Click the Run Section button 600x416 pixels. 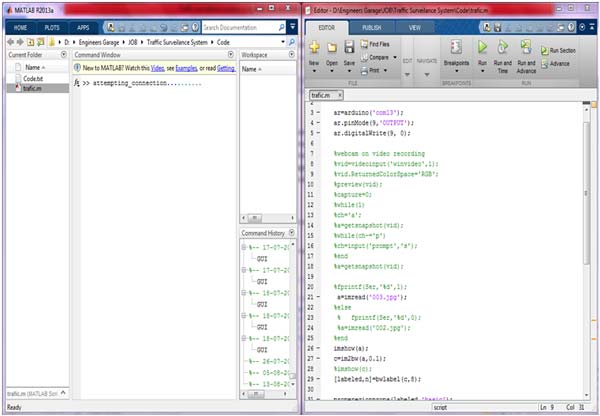(x=558, y=51)
